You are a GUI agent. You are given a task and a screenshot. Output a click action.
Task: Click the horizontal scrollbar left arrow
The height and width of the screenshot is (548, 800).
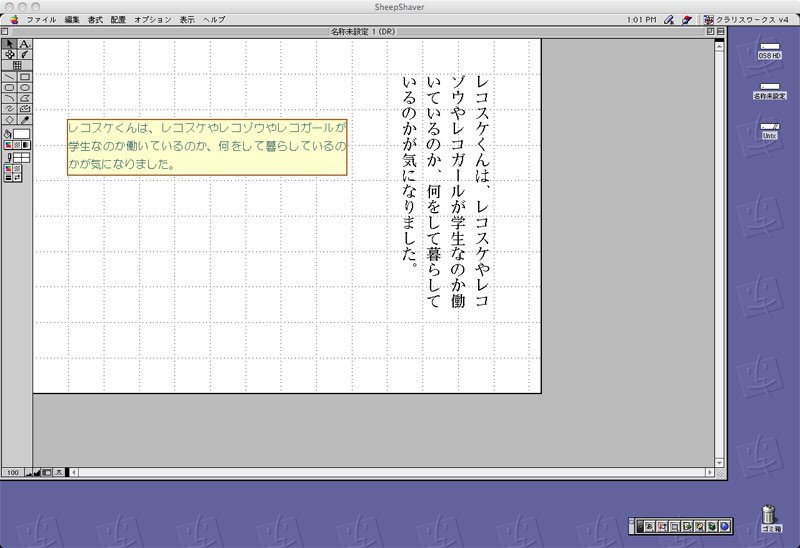[x=74, y=472]
